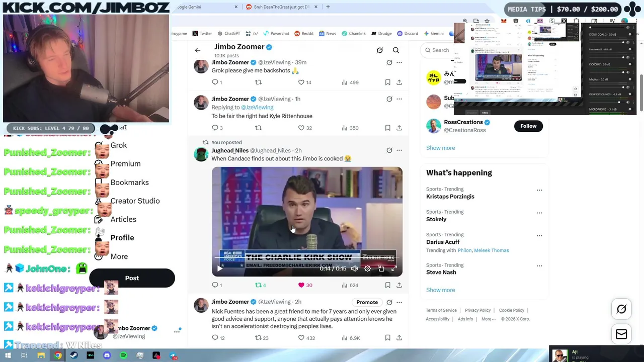Undo the repost on the Jughead_Niles post
The width and height of the screenshot is (644, 362).
(x=260, y=285)
